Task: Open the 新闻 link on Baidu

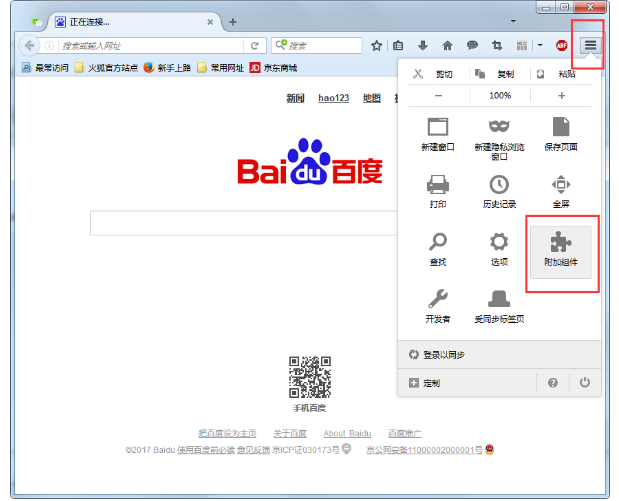Action: coord(295,98)
